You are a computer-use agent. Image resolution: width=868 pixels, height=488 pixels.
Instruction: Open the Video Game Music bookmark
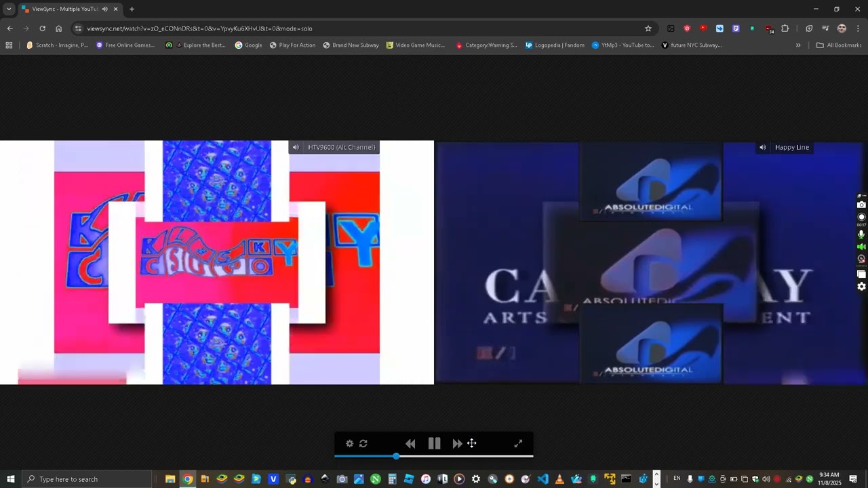pyautogui.click(x=416, y=45)
